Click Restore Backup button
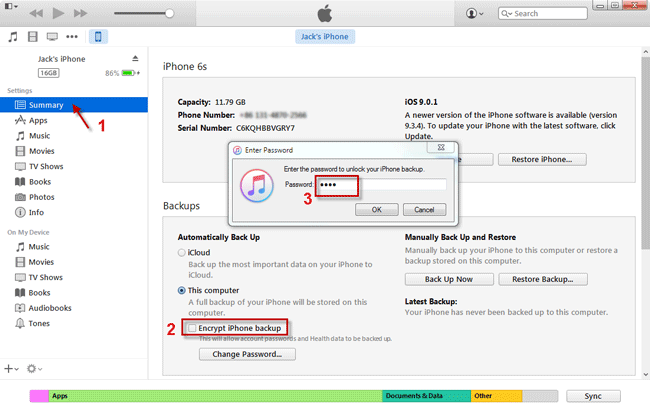650x412 pixels. click(543, 279)
